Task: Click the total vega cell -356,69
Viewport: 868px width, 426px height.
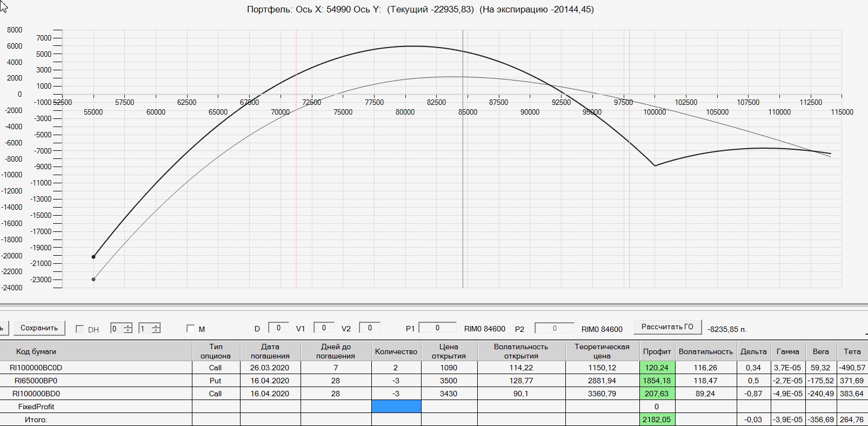Action: (x=820, y=420)
